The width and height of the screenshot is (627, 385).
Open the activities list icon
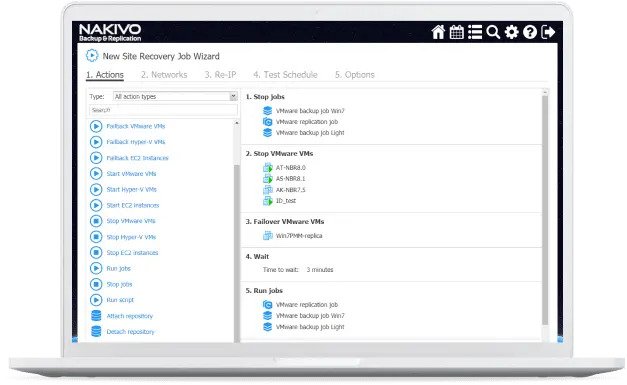(475, 32)
